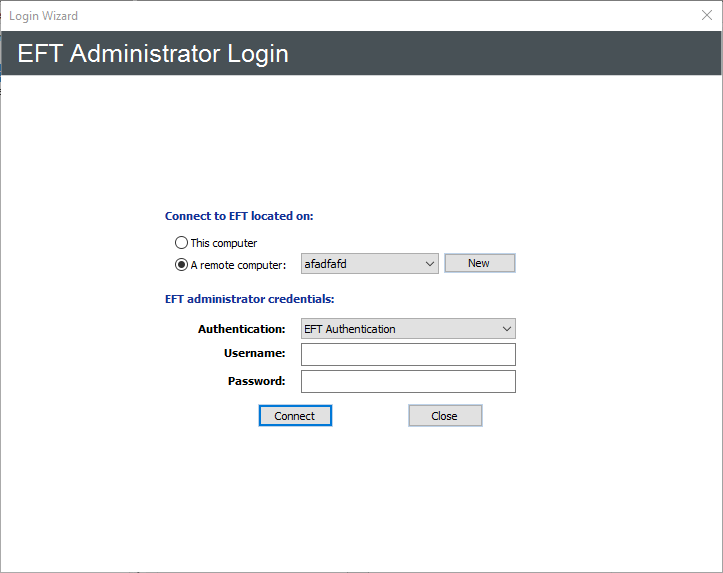Click the "Username:" field label

pyautogui.click(x=255, y=354)
